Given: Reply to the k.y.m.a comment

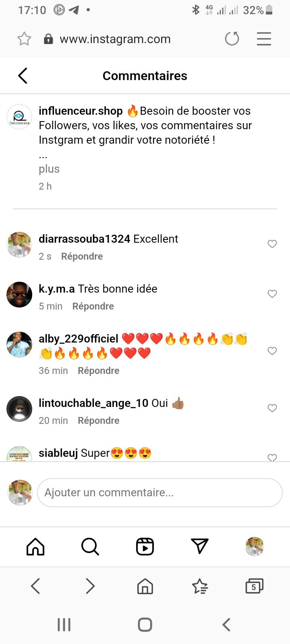Looking at the screenshot, I should [x=93, y=306].
